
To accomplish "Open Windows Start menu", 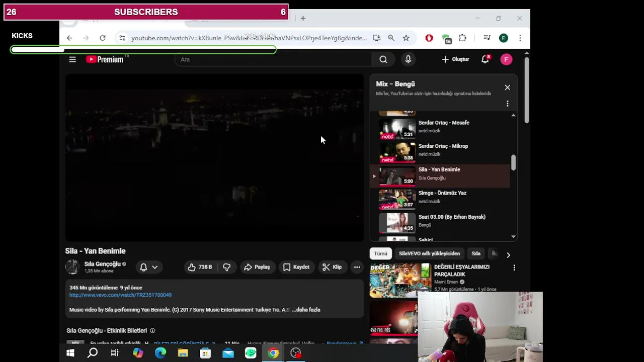I will point(70,353).
